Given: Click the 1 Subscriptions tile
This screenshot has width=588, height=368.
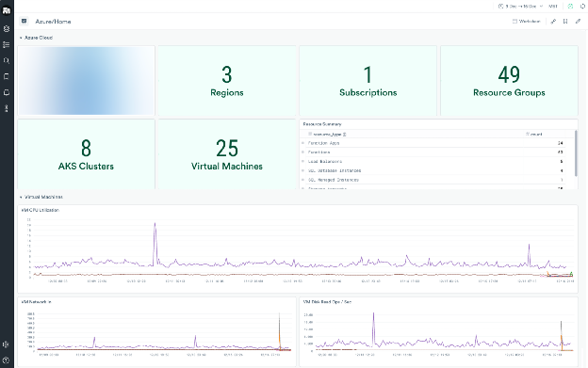Looking at the screenshot, I should (367, 81).
